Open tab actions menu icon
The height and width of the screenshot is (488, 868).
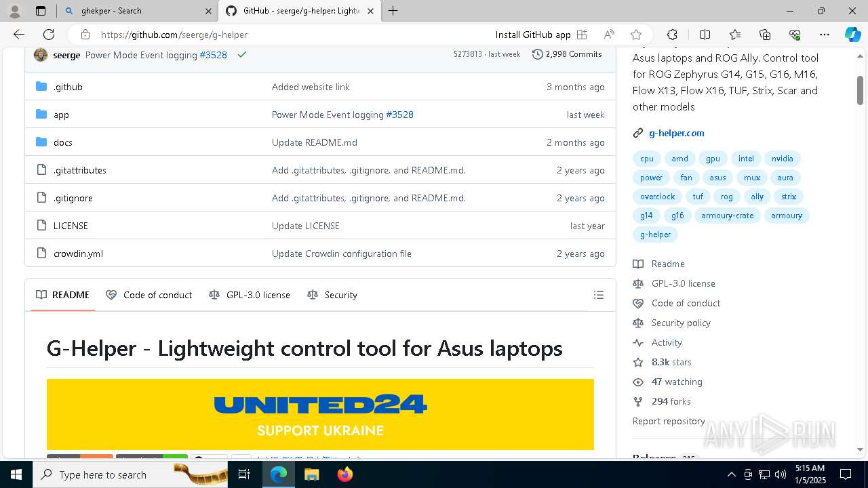point(41,11)
